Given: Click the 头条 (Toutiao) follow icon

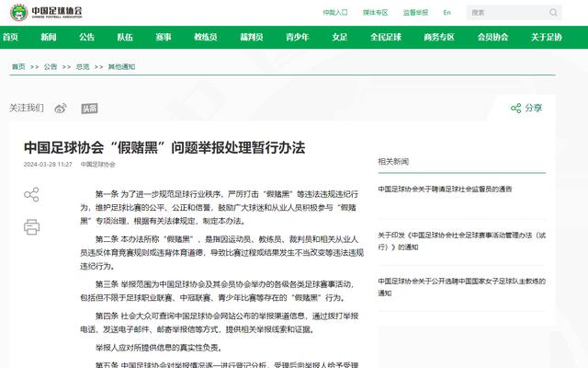Looking at the screenshot, I should pos(89,108).
